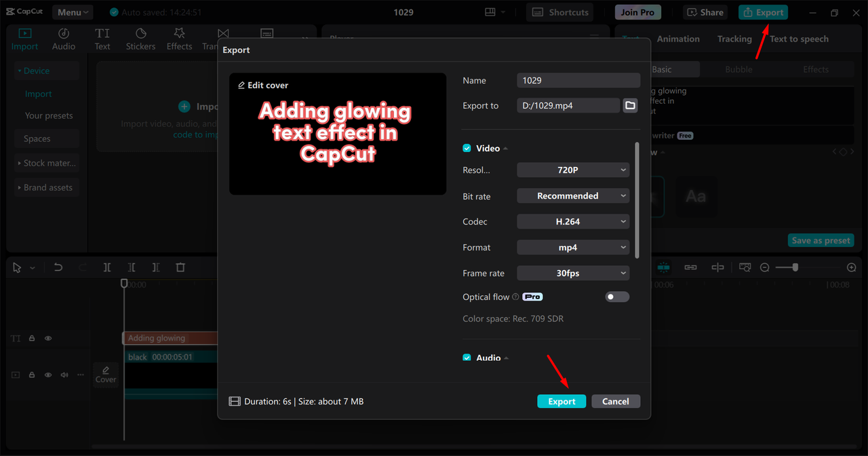
Task: Switch to the Animation tab
Action: click(678, 39)
